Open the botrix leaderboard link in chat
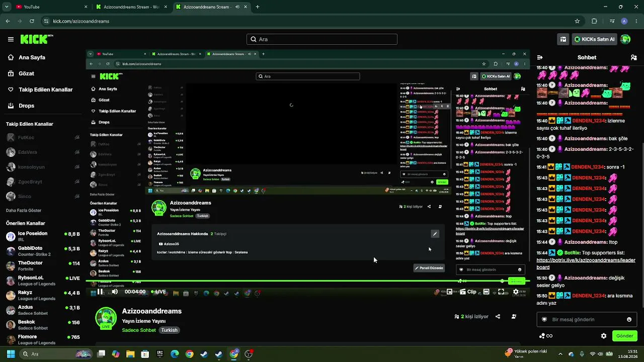The height and width of the screenshot is (362, 644). point(586,263)
